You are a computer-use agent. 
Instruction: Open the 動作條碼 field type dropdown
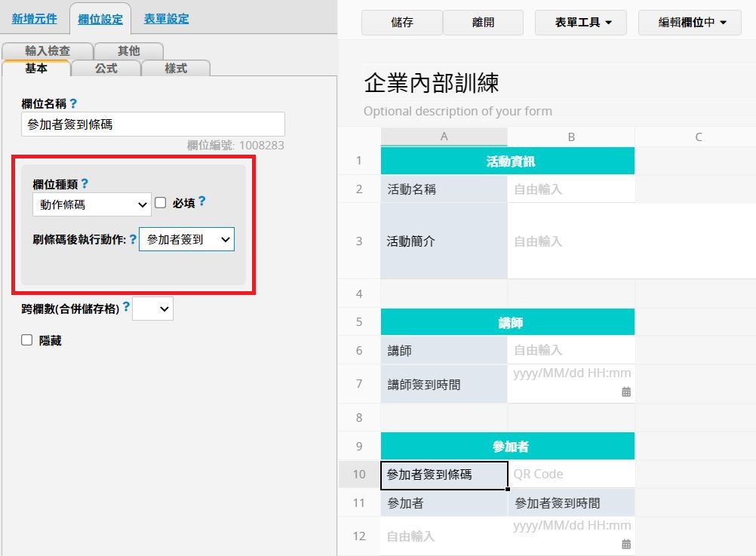(92, 204)
